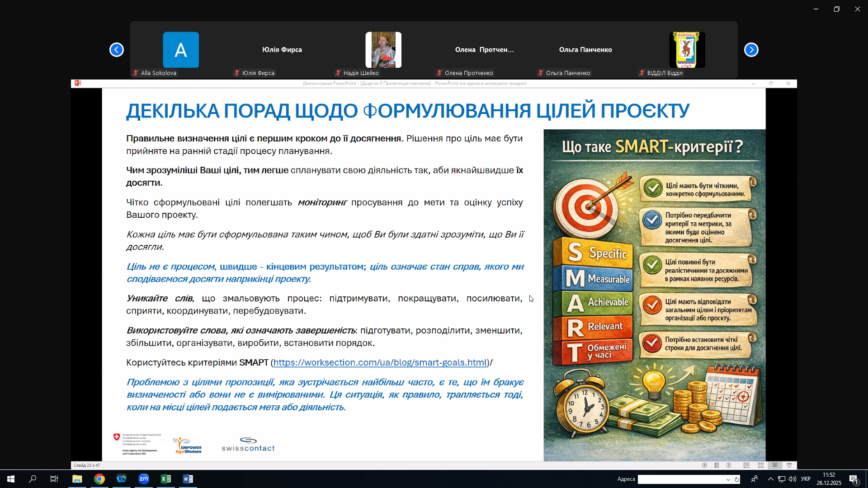This screenshot has width=868, height=488.
Task: Select highlighted Reading view icon
Action: point(775,465)
